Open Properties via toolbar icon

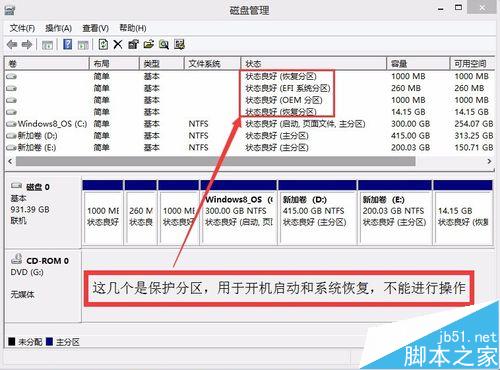click(x=133, y=44)
